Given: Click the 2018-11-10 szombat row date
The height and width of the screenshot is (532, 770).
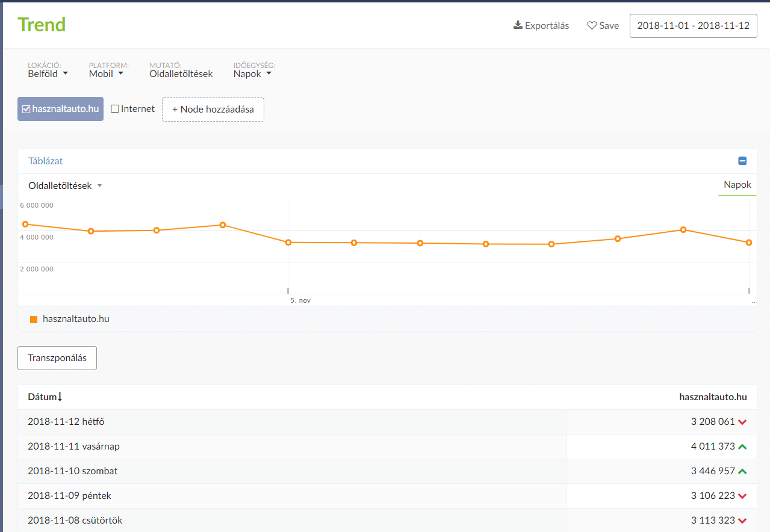Looking at the screenshot, I should tap(73, 471).
